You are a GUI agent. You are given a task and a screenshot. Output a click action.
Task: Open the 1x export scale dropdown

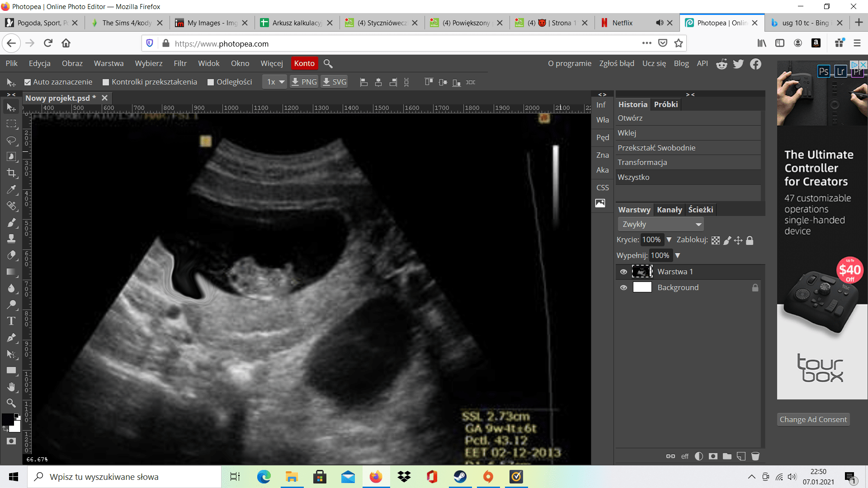pyautogui.click(x=275, y=82)
